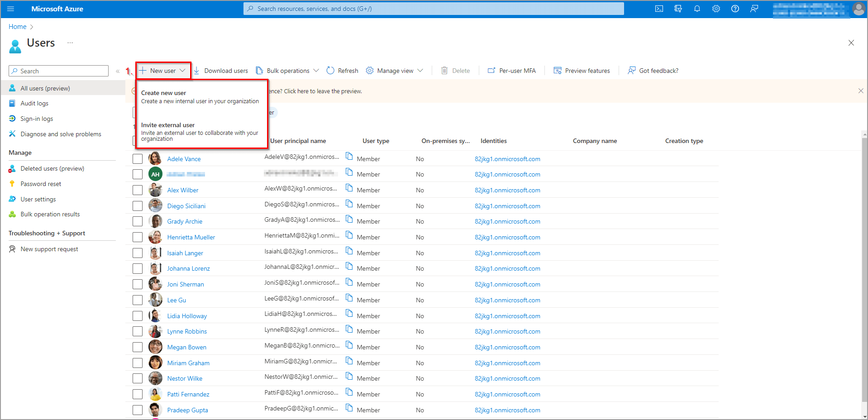
Task: Click the Refresh toolbar button
Action: (342, 71)
